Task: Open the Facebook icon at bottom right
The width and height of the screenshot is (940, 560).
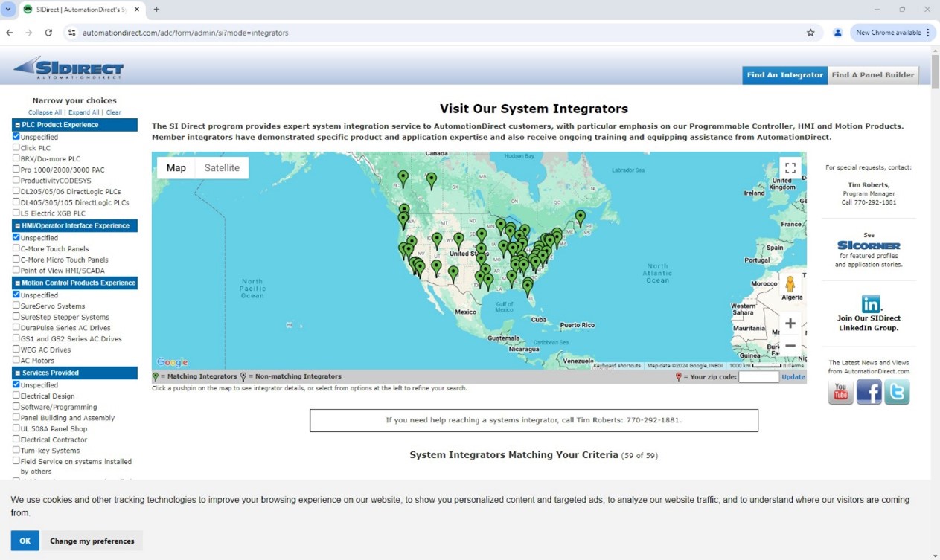Action: pos(869,393)
